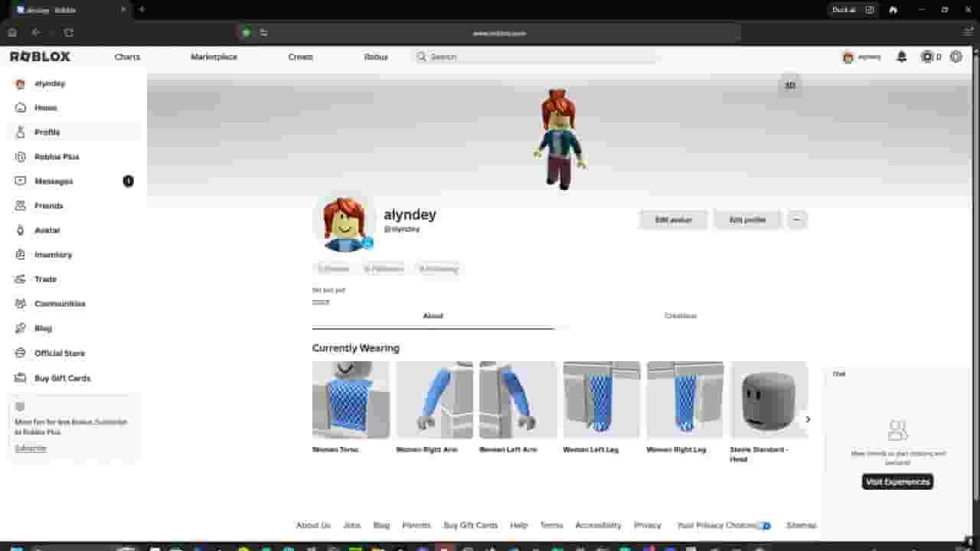Screen dimensions: 980x551
Task: Open Robux in the top navigation
Action: click(376, 57)
